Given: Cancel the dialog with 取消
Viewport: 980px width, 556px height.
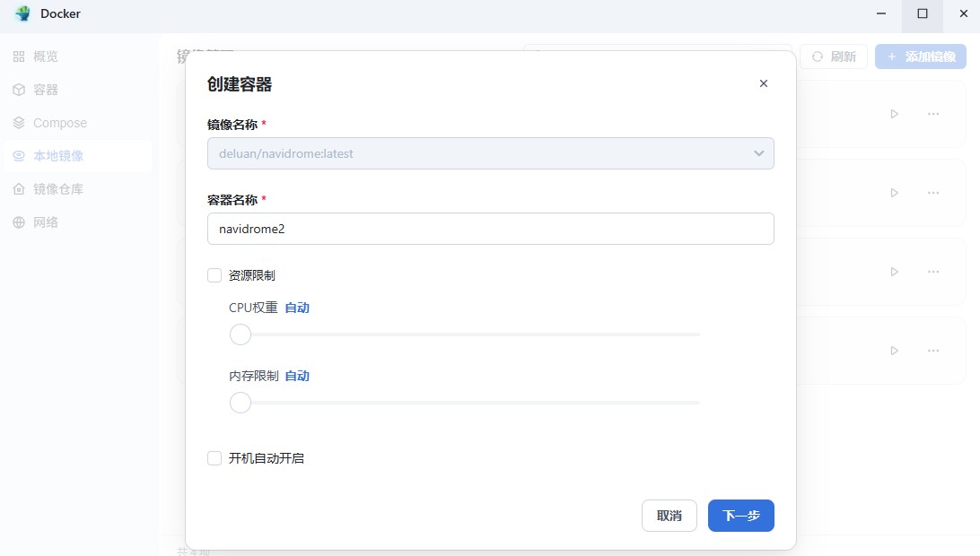Looking at the screenshot, I should pos(669,516).
